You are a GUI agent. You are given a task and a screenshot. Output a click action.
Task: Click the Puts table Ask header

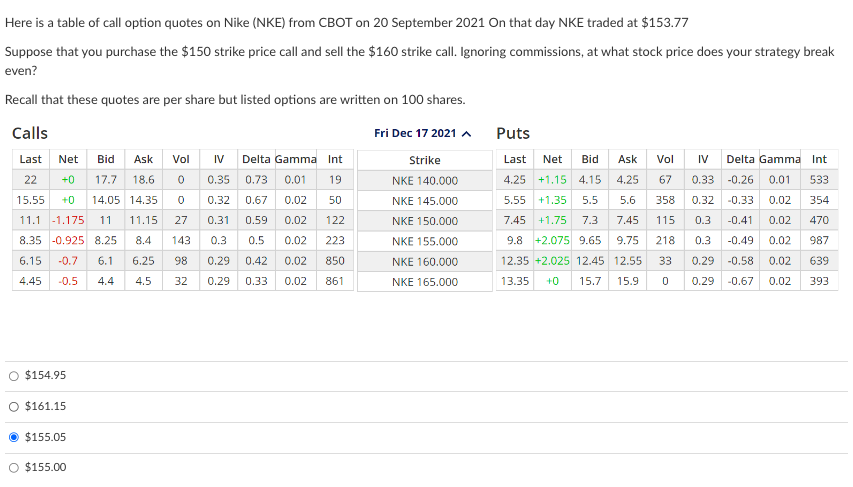(x=627, y=159)
